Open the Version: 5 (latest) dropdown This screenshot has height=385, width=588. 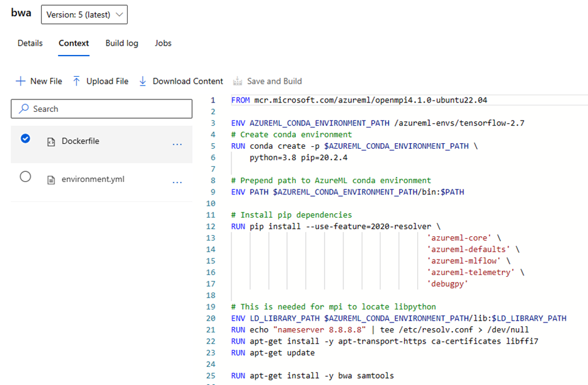tap(84, 15)
